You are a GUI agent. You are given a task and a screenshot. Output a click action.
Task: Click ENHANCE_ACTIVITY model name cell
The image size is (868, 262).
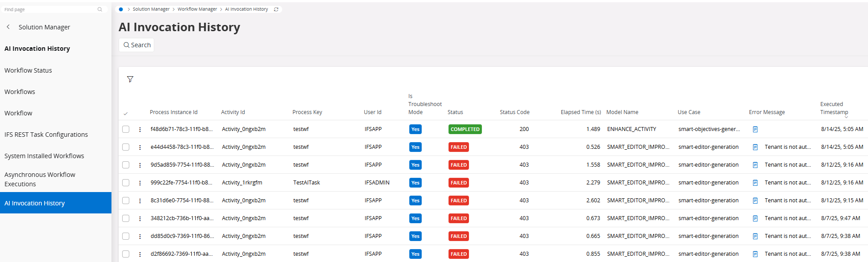pyautogui.click(x=632, y=129)
